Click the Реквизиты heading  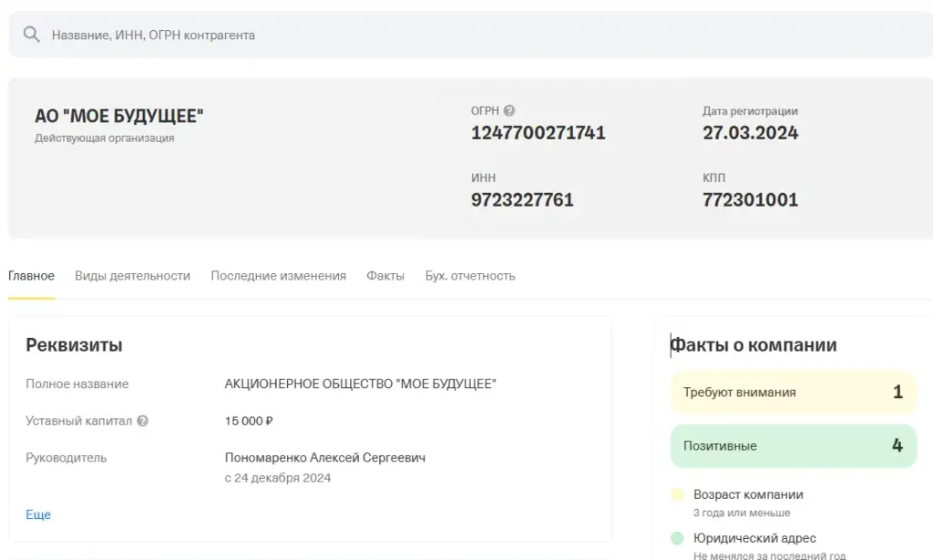coord(74,345)
